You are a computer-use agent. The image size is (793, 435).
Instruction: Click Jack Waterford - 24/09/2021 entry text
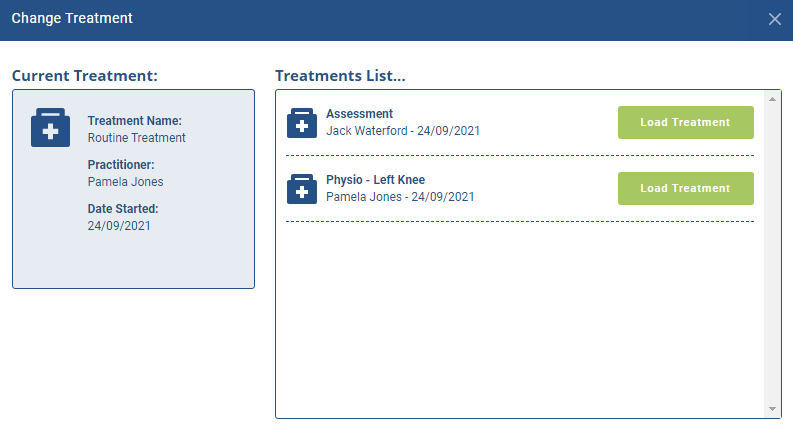[403, 131]
